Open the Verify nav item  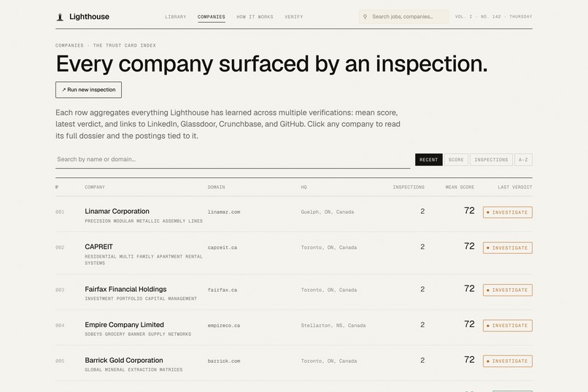click(293, 17)
